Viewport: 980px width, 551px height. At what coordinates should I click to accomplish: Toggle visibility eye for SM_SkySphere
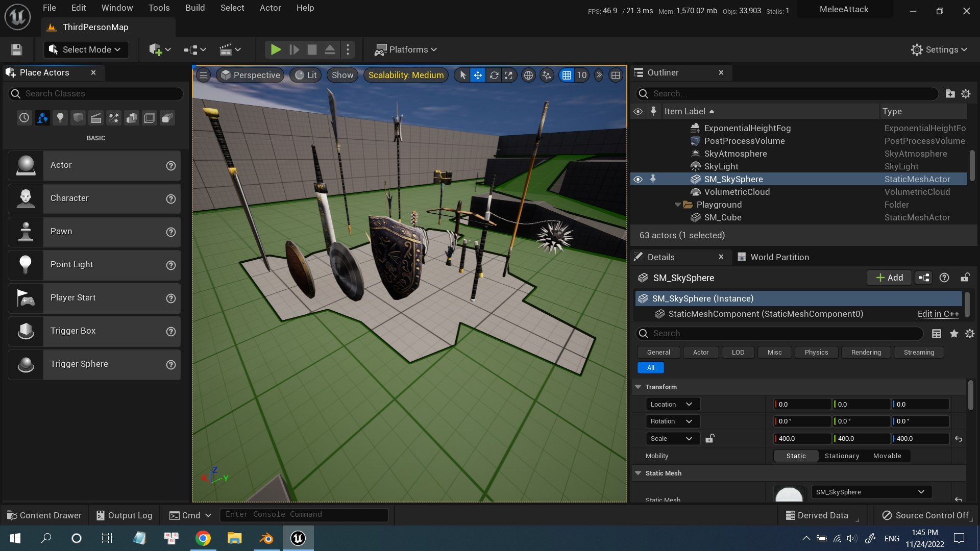(x=638, y=179)
